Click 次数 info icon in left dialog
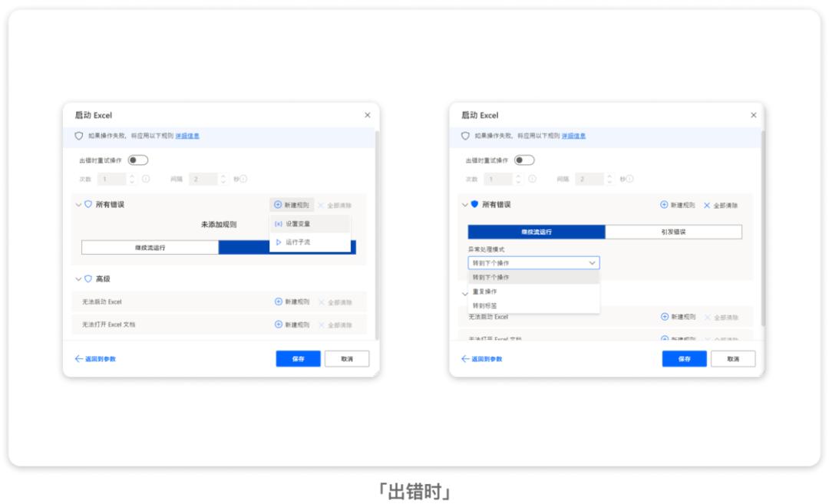Screen dimensions: 829x504 pyautogui.click(x=146, y=179)
